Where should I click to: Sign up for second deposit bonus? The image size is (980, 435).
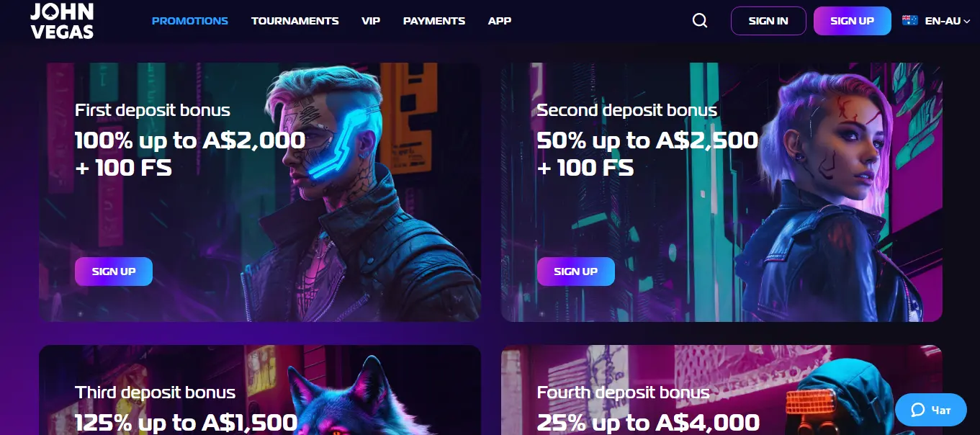click(x=576, y=272)
